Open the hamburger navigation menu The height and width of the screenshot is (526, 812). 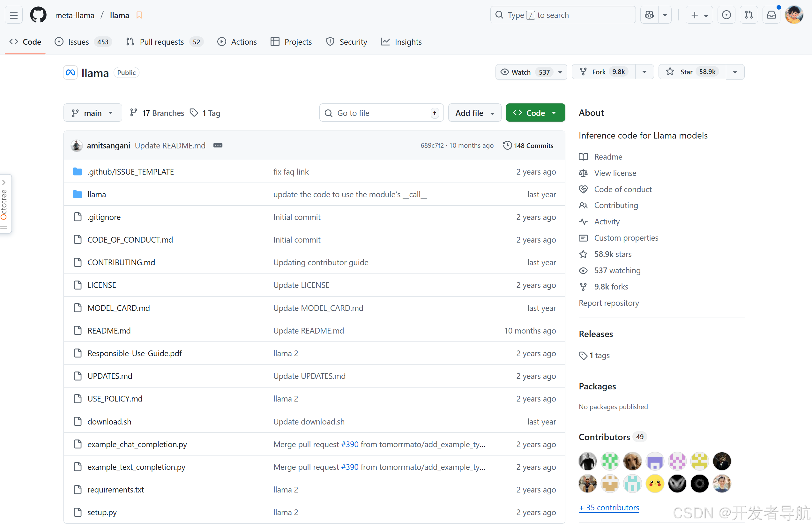pyautogui.click(x=14, y=15)
